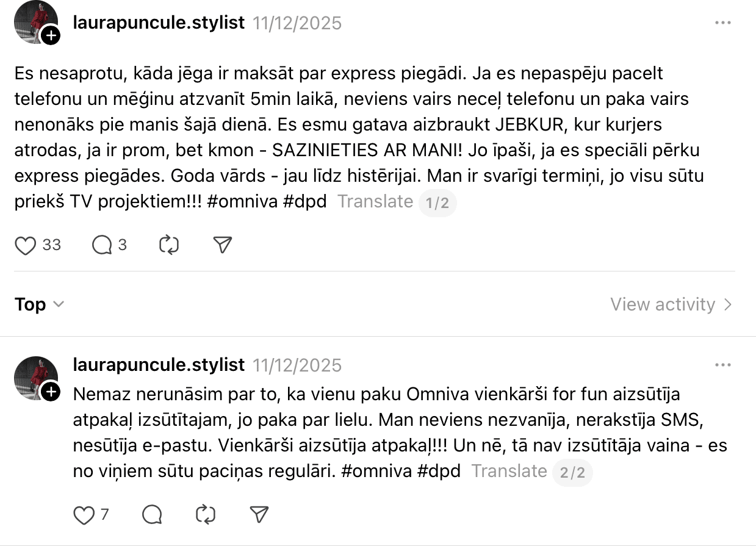Open View activity

coord(671,304)
